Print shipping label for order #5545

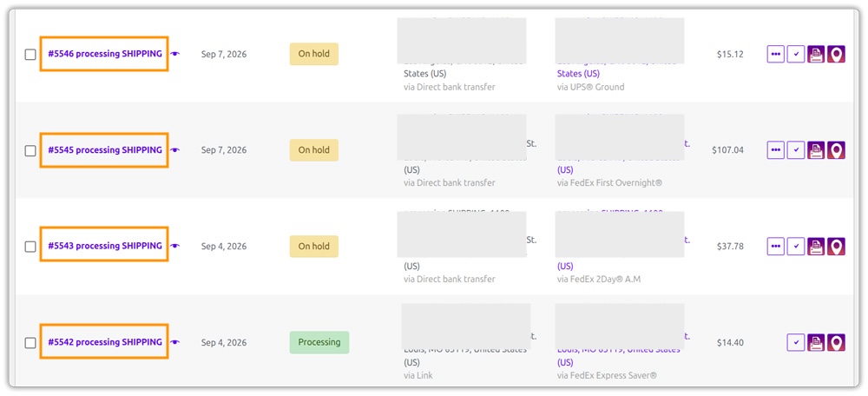(816, 150)
